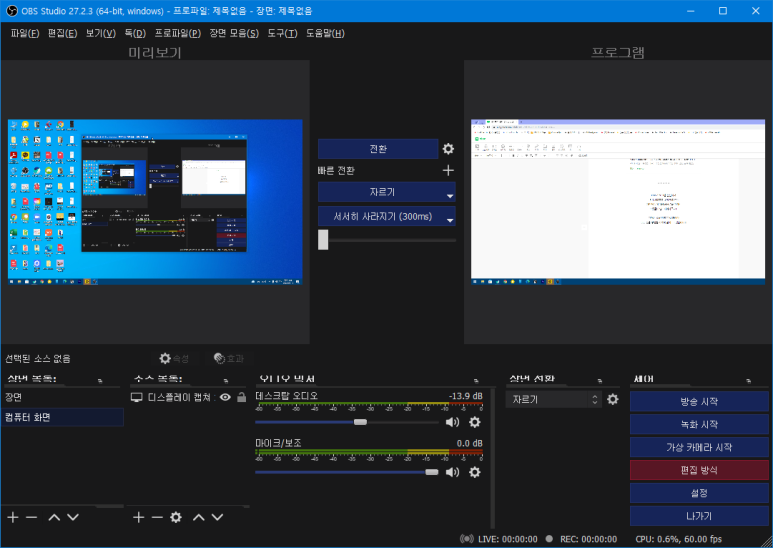The width and height of the screenshot is (773, 548).
Task: Toggle 편집 방식 studio mode
Action: [x=699, y=470]
